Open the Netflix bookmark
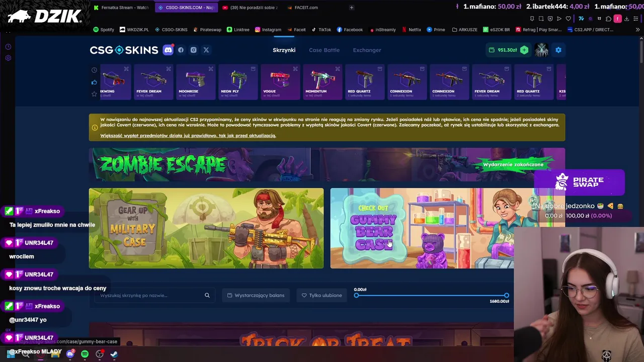644x362 pixels. (x=411, y=30)
